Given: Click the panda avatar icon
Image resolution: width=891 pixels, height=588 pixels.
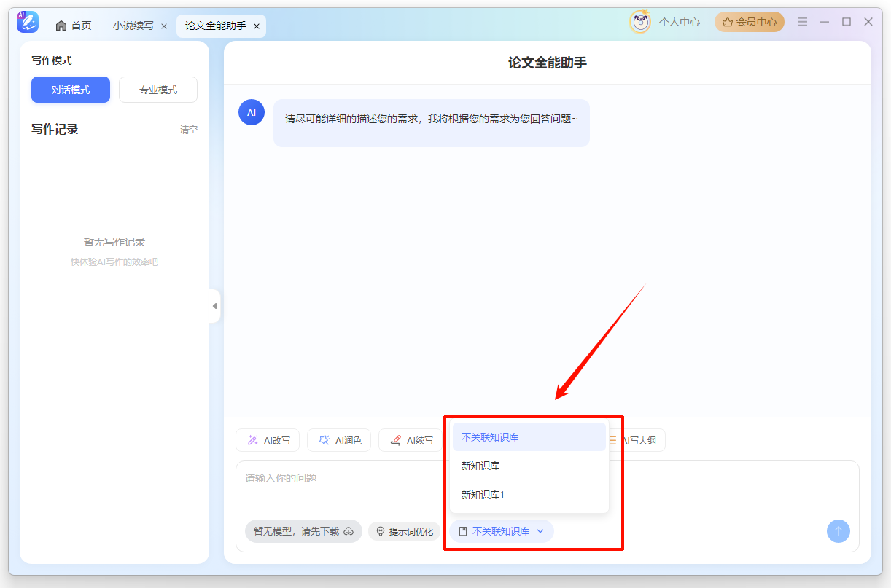Looking at the screenshot, I should pos(639,21).
